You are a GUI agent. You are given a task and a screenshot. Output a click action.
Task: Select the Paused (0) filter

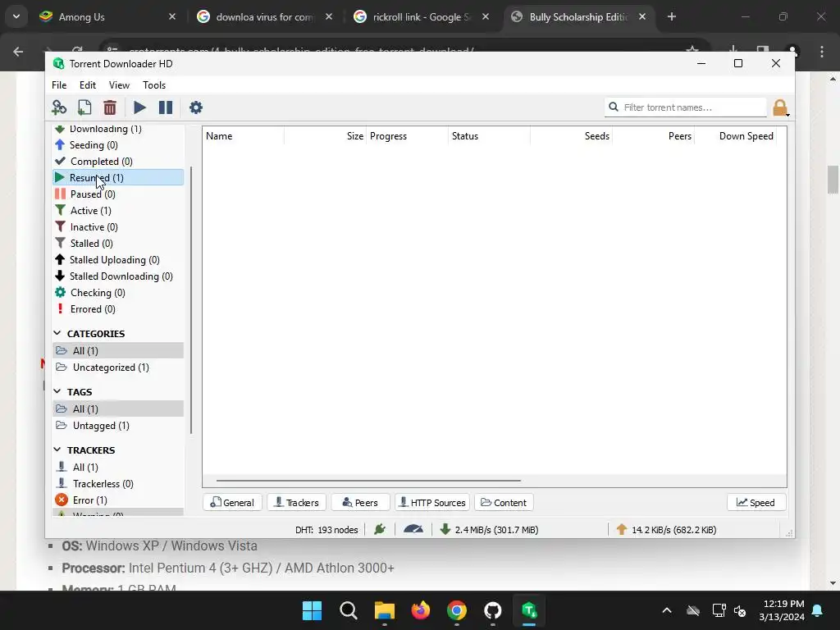point(118,194)
